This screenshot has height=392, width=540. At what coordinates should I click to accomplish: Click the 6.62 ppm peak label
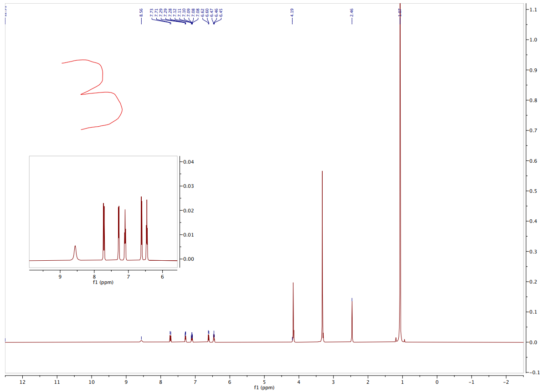pos(203,13)
